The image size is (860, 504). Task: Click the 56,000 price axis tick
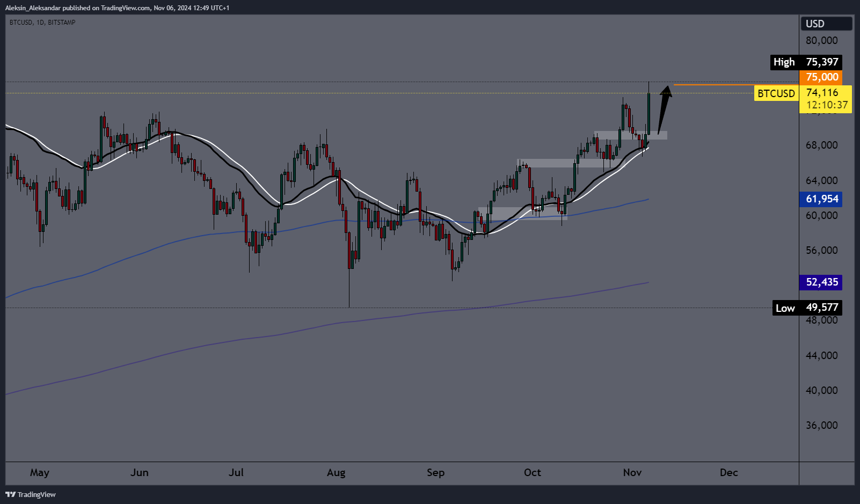[x=821, y=250]
